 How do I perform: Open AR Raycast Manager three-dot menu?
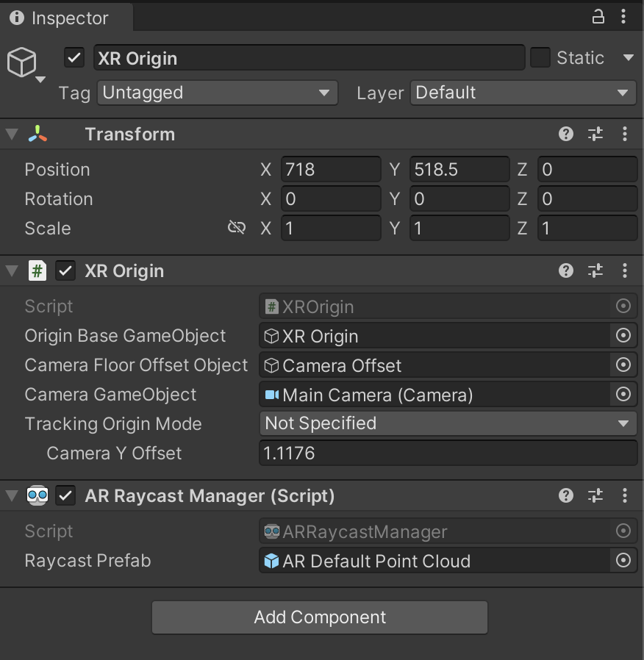click(x=624, y=495)
